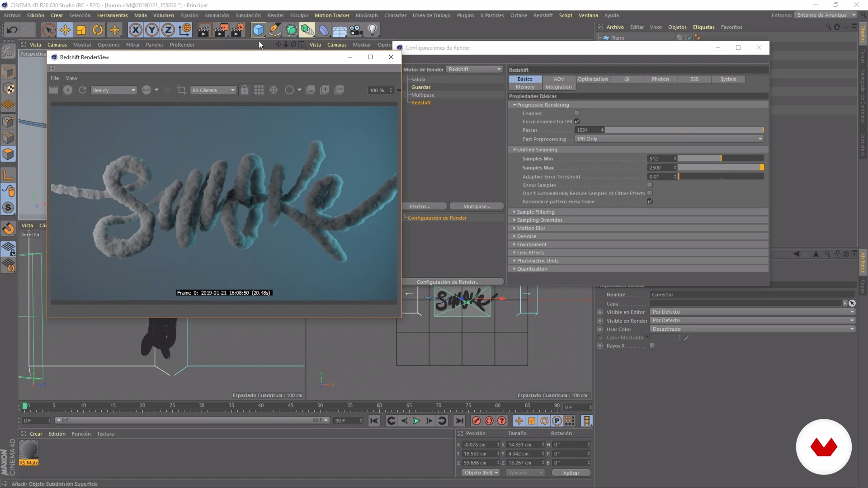Click the Aplicar button
This screenshot has height=488, width=868.
(x=571, y=473)
